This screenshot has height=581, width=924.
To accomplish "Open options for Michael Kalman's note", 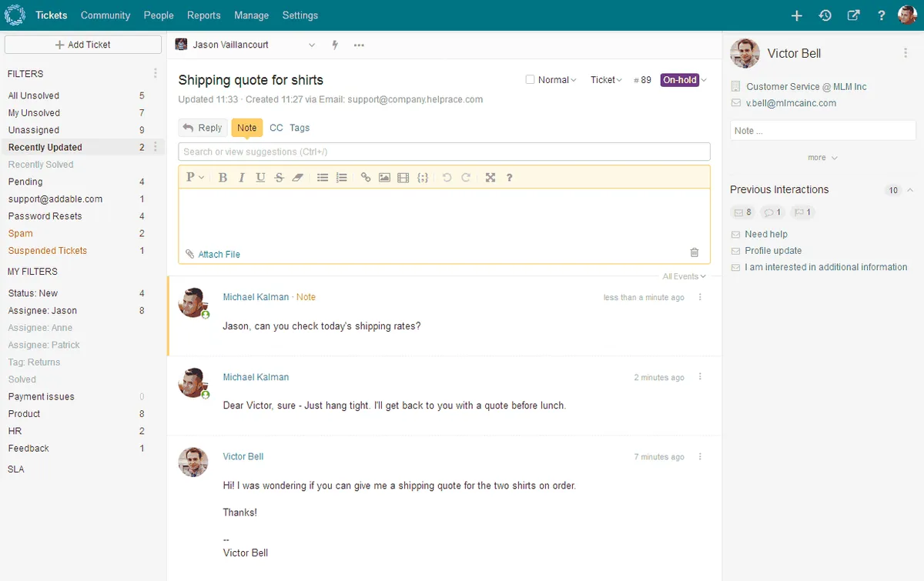I will tap(700, 297).
